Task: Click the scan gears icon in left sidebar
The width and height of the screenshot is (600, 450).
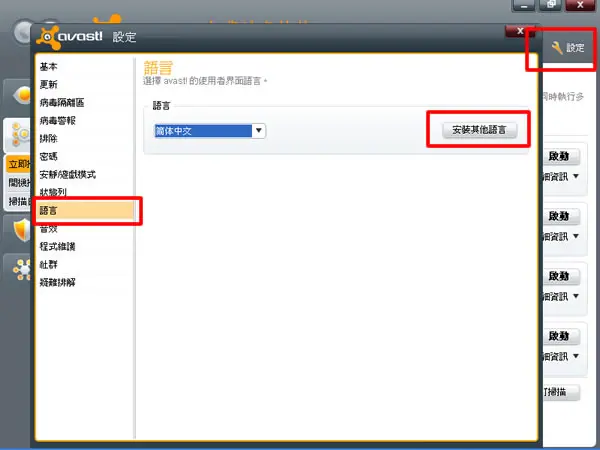Action: [20, 134]
